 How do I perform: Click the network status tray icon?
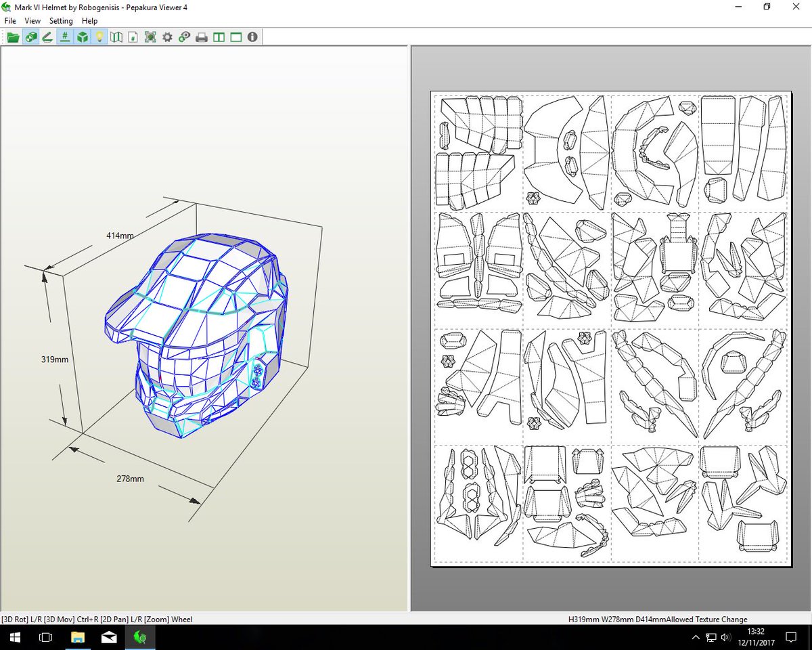click(x=710, y=638)
